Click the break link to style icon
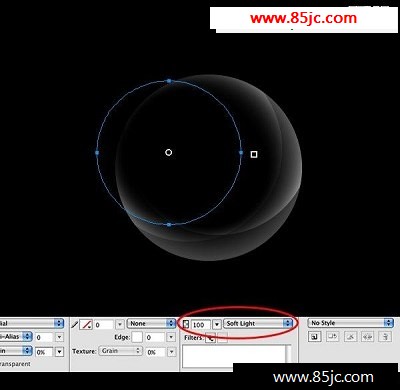The image size is (400, 390). [x=350, y=337]
